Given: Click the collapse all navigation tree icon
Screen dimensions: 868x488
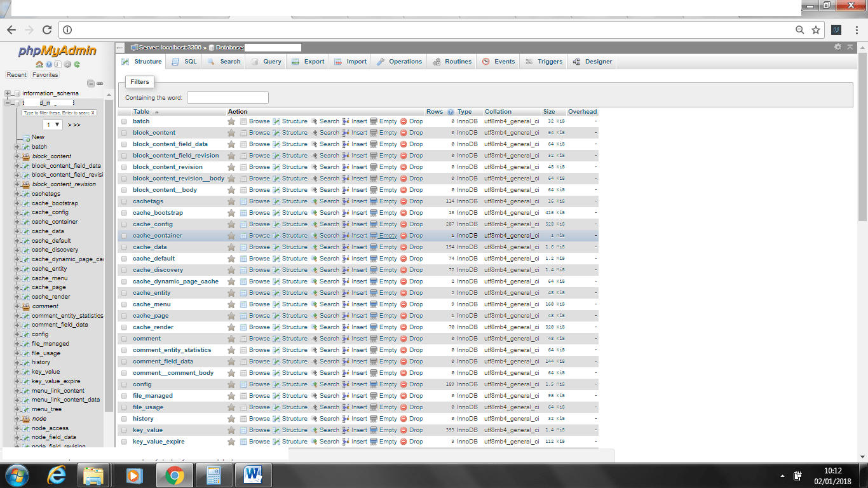Looking at the screenshot, I should tap(91, 83).
